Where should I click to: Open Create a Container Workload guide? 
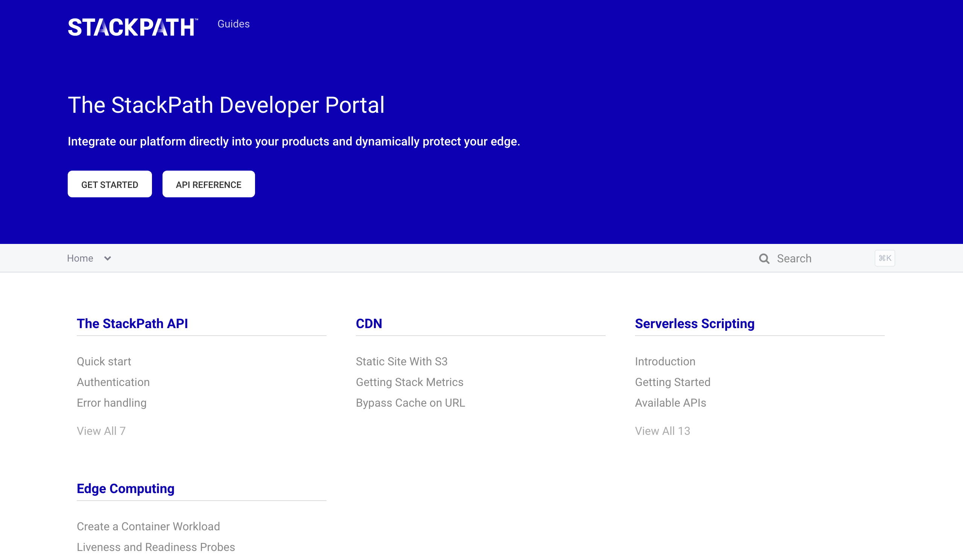(148, 527)
